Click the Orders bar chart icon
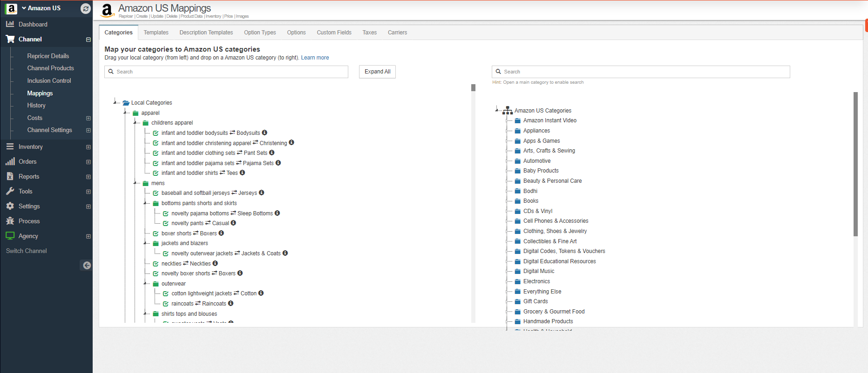Image resolution: width=868 pixels, height=373 pixels. [10, 161]
